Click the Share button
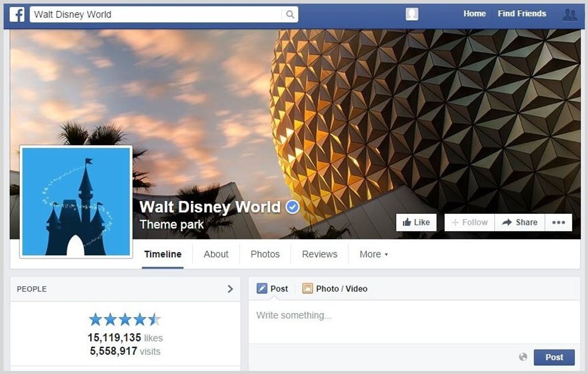The height and width of the screenshot is (374, 588). pos(519,223)
